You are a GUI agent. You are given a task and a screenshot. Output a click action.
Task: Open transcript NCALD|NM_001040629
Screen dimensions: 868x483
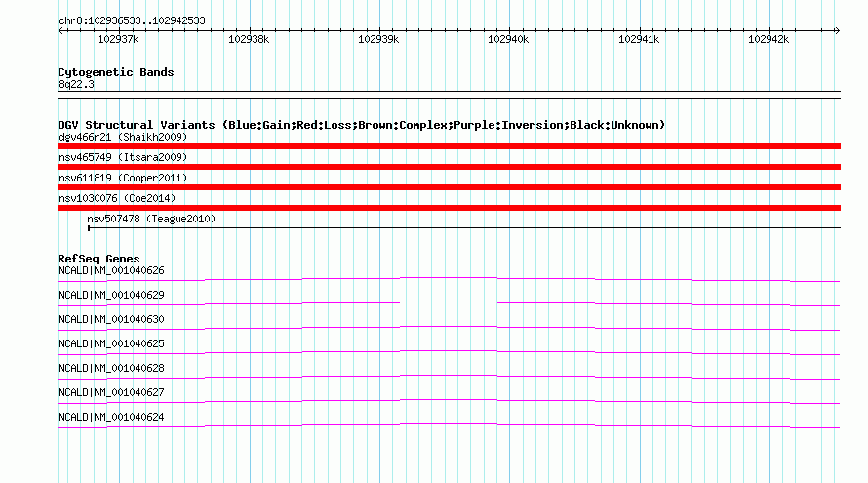[111, 295]
